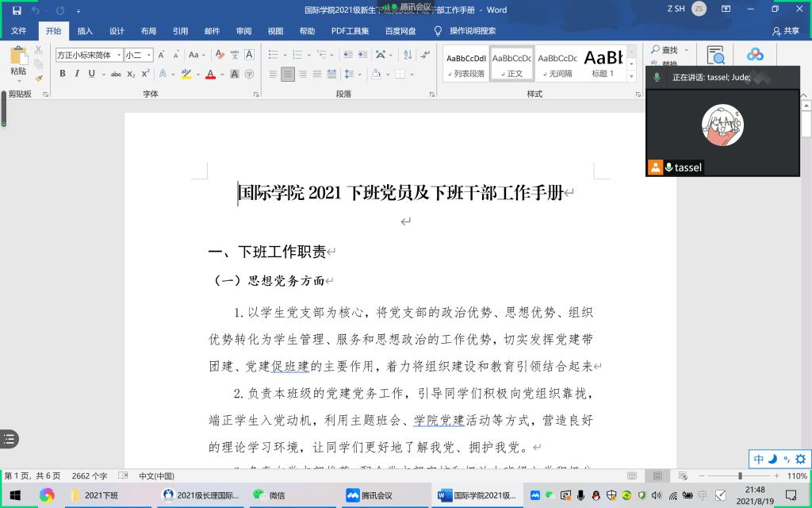Open the font size dropdown 小二
Viewport: 812px width, 508px height.
pos(138,55)
